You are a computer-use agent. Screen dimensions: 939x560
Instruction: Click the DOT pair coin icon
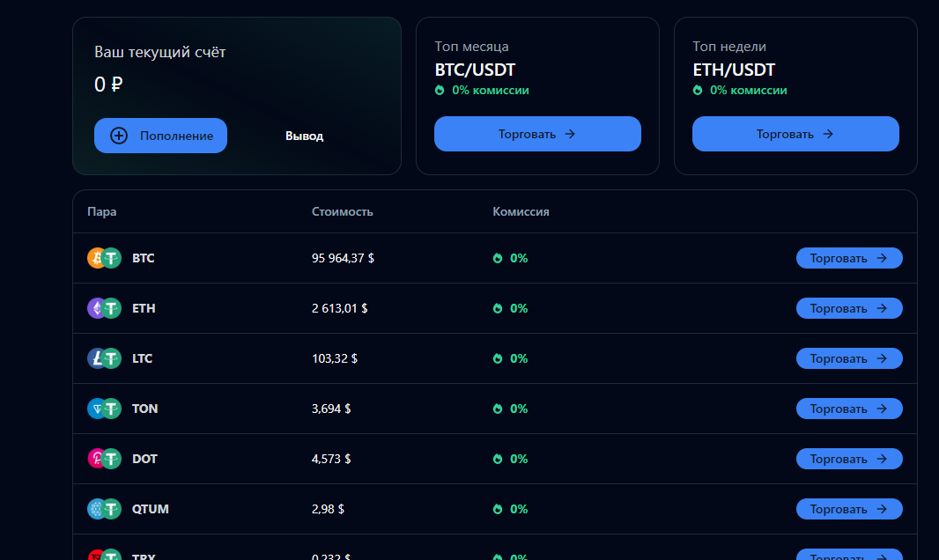click(104, 459)
